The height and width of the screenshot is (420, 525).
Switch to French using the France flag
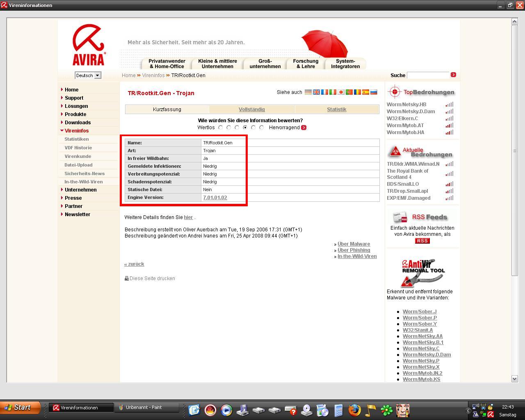(324, 92)
